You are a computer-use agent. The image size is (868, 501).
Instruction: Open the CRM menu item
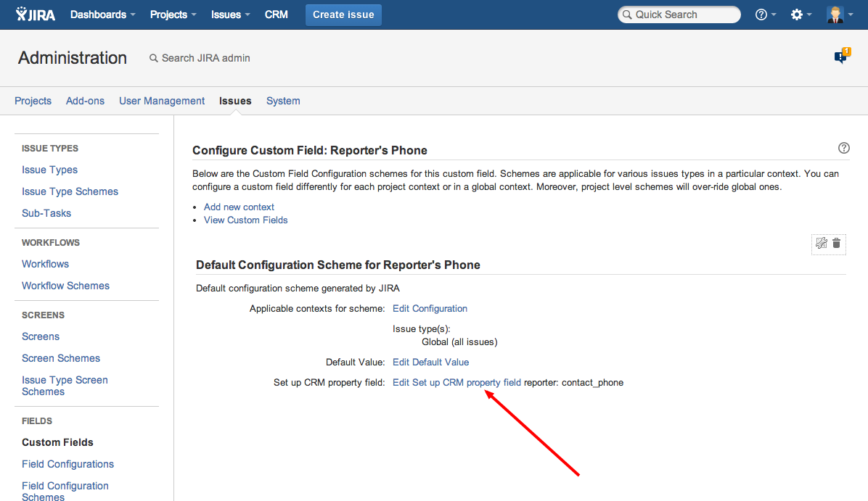tap(277, 15)
